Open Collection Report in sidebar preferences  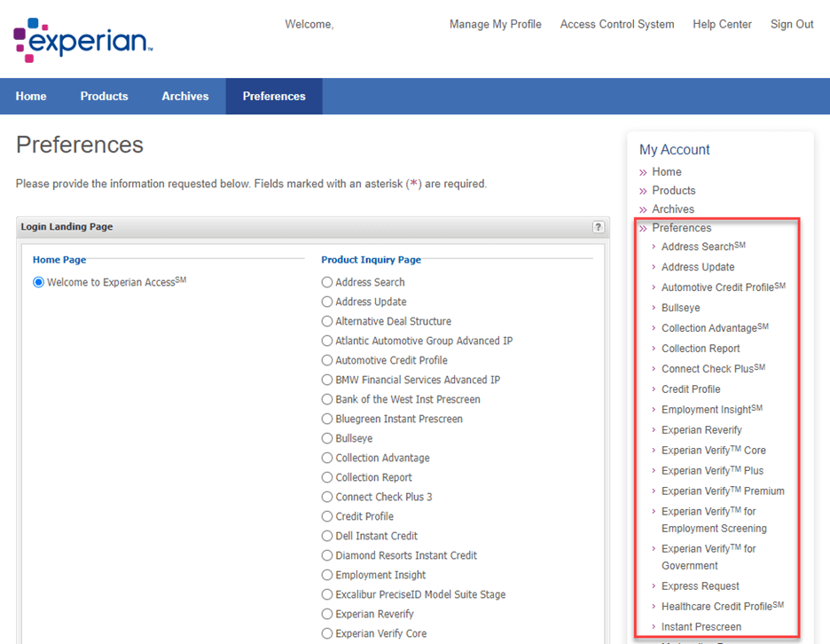point(700,349)
